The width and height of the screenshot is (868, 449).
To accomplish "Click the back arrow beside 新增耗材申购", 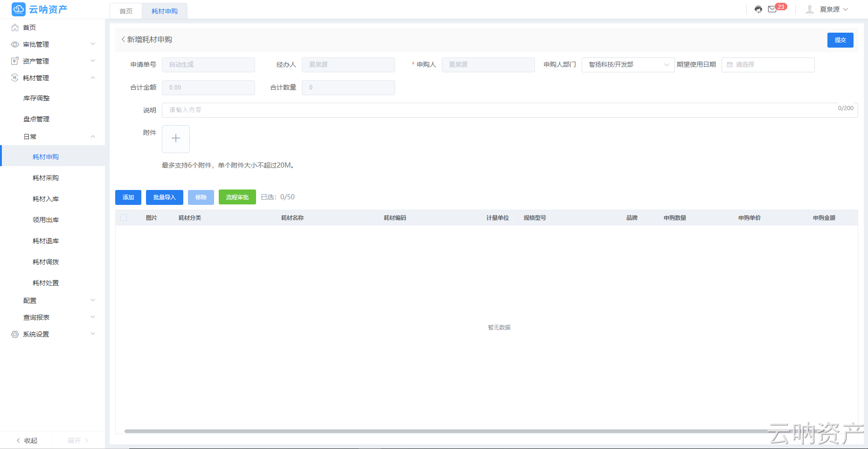I will (x=123, y=40).
